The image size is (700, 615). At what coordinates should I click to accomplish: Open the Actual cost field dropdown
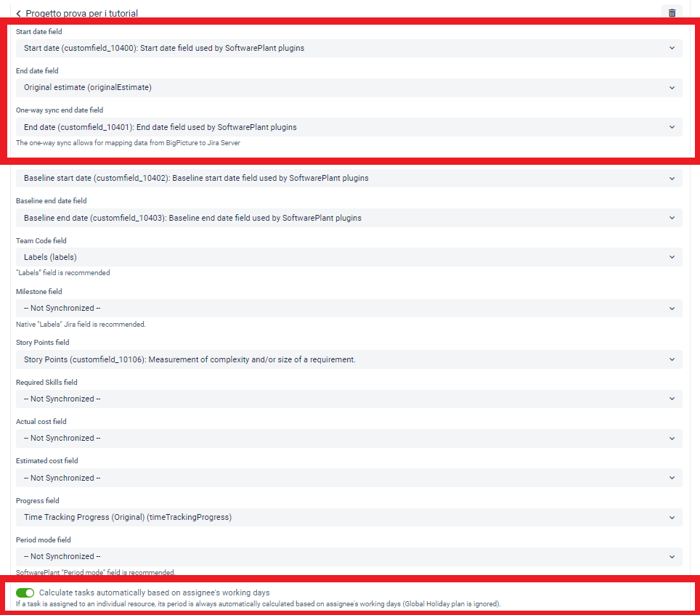pos(349,437)
